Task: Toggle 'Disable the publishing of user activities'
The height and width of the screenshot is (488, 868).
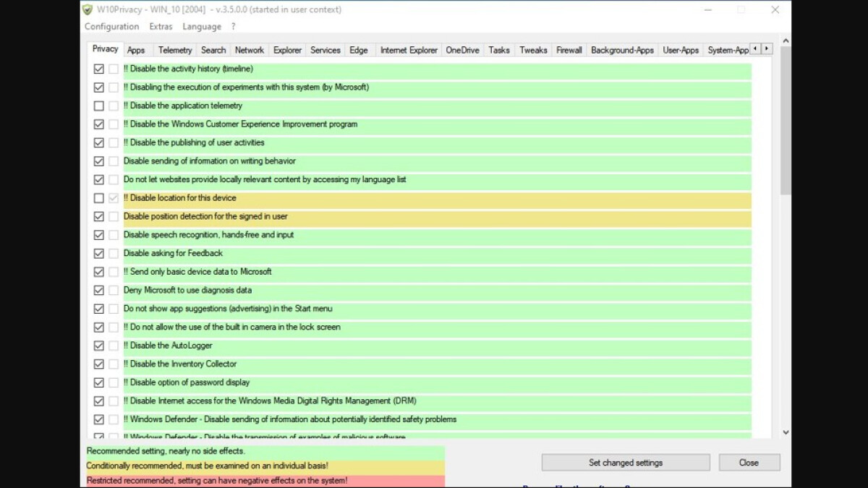Action: point(99,143)
